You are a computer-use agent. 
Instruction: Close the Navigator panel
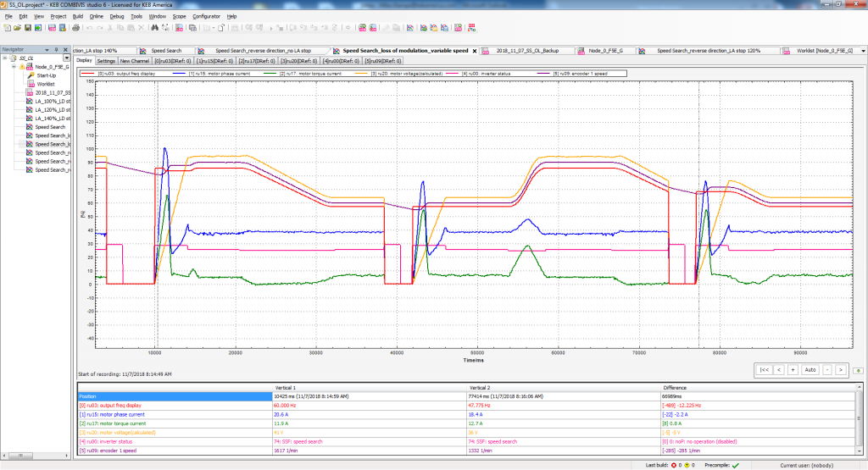[x=65, y=50]
